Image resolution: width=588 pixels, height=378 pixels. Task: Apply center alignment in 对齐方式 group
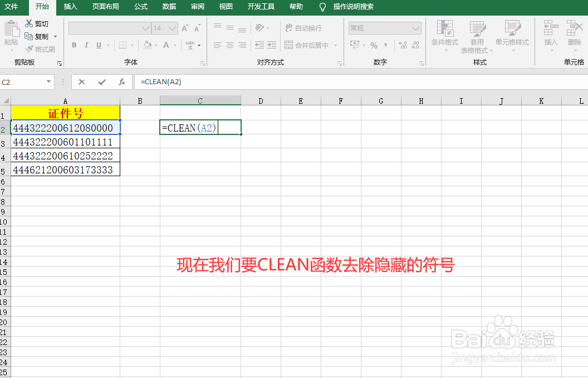[229, 45]
